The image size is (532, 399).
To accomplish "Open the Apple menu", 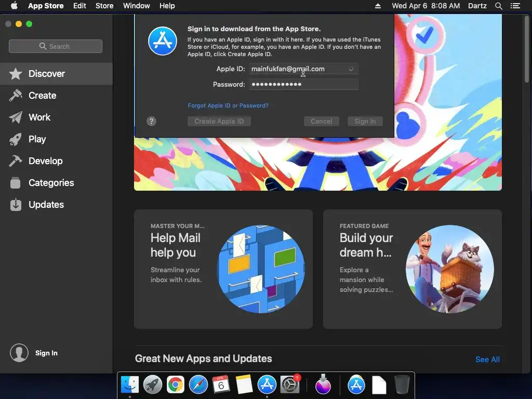I will point(14,6).
